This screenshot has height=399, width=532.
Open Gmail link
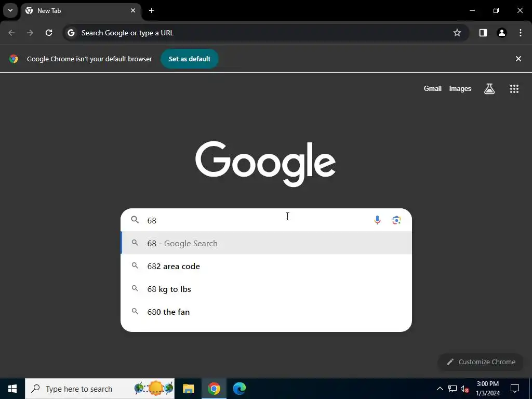click(432, 88)
